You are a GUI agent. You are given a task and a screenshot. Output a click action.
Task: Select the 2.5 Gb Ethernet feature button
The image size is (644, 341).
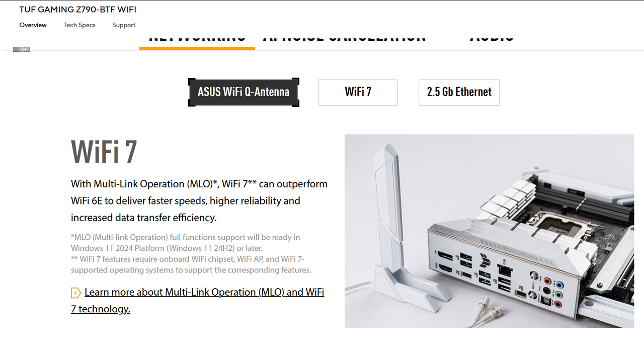coord(459,92)
